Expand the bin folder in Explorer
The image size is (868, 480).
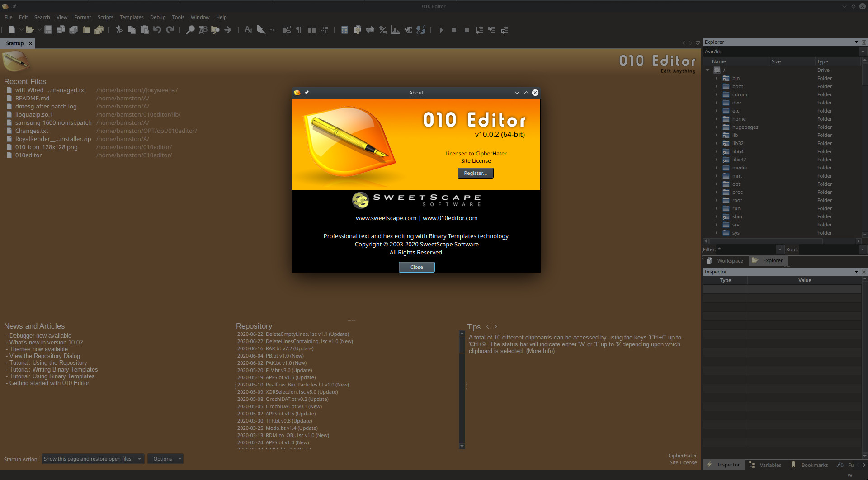pyautogui.click(x=717, y=78)
